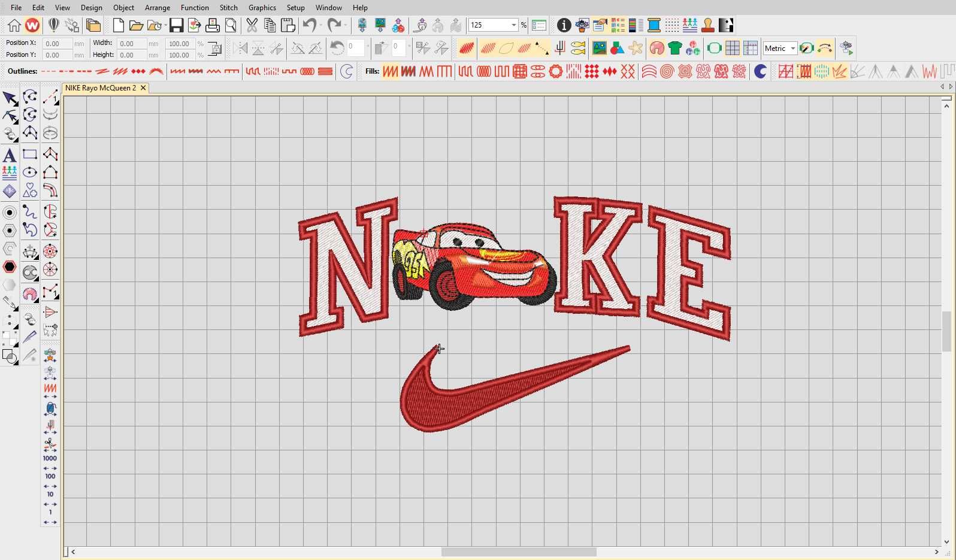The image size is (956, 560).
Task: Open the Window menu
Action: pos(328,7)
